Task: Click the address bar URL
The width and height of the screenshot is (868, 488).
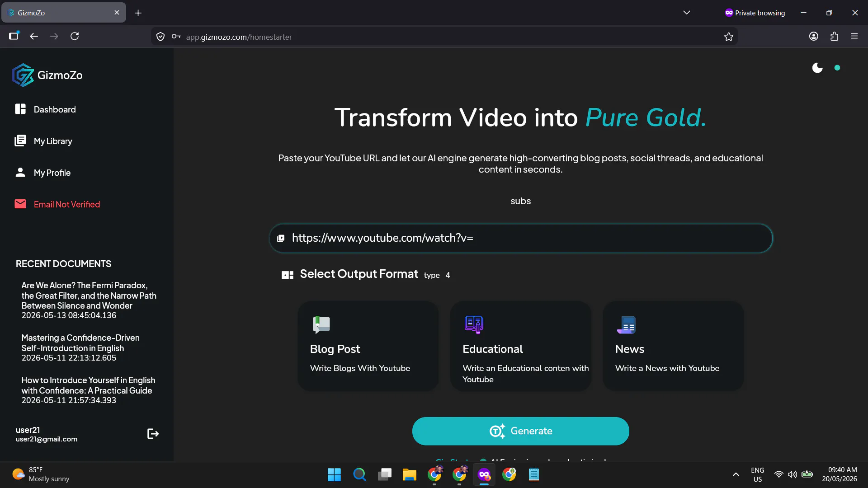Action: tap(239, 37)
